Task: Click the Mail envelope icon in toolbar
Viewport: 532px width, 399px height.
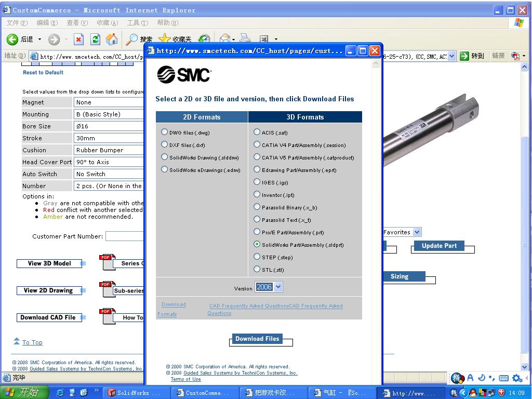Action: [225, 38]
